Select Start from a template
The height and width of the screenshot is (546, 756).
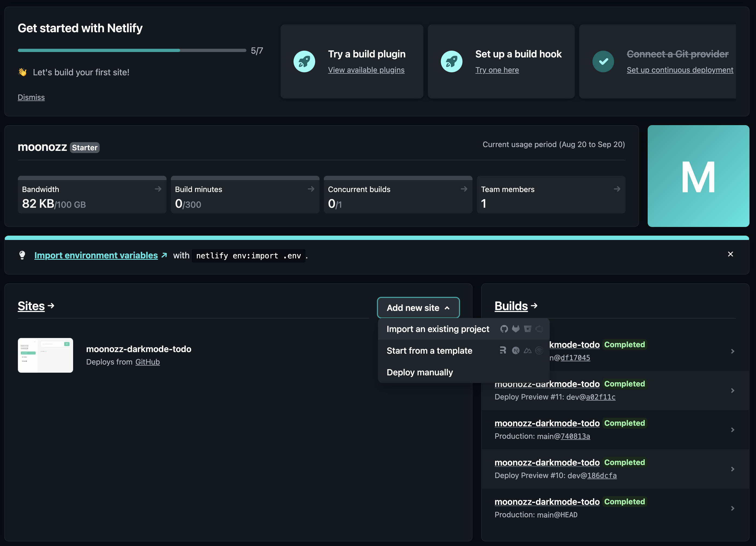click(x=464, y=351)
